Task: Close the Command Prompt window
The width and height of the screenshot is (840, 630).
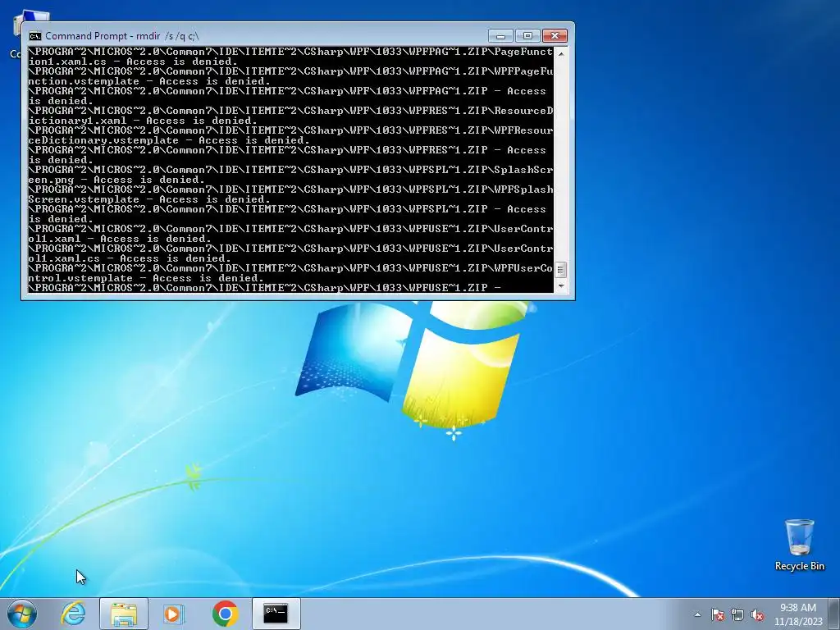Action: [x=555, y=36]
